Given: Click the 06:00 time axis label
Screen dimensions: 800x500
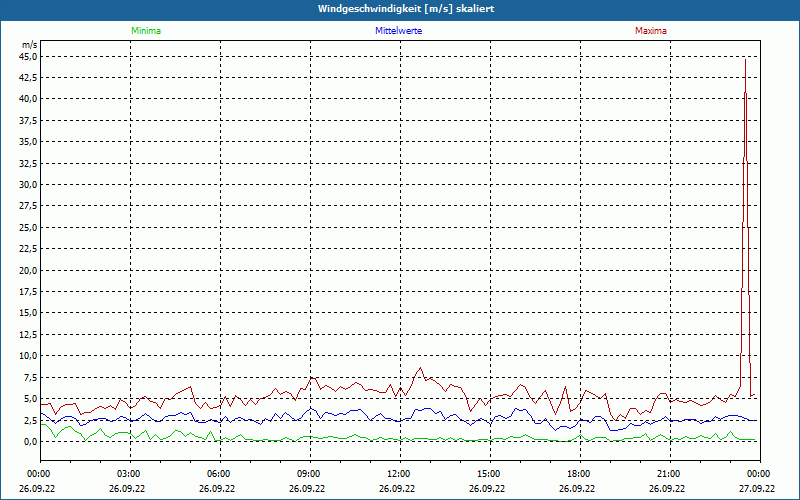Looking at the screenshot, I should [x=217, y=474].
